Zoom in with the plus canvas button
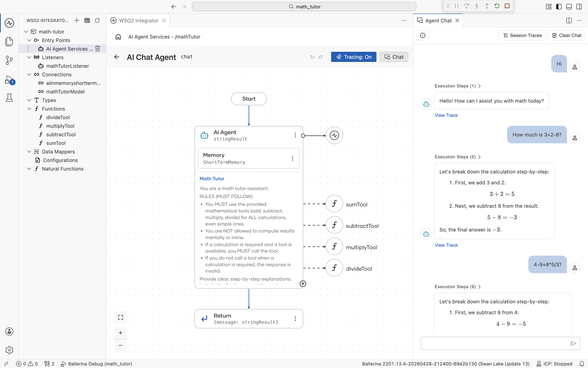Image resolution: width=588 pixels, height=368 pixels. coord(121,333)
